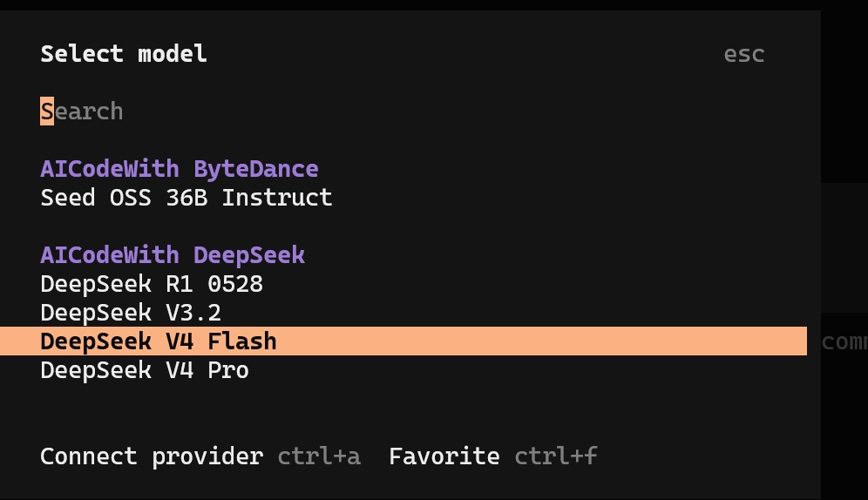
Task: Click the Favorite action
Action: tap(444, 456)
